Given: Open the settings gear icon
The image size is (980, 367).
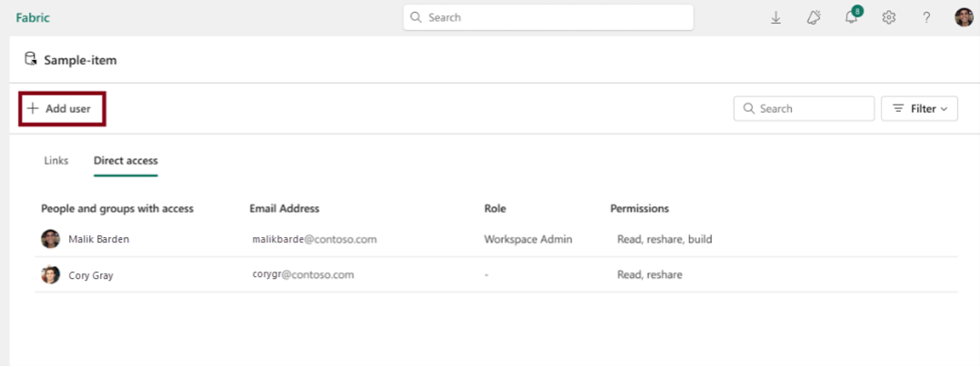Looking at the screenshot, I should tap(889, 17).
